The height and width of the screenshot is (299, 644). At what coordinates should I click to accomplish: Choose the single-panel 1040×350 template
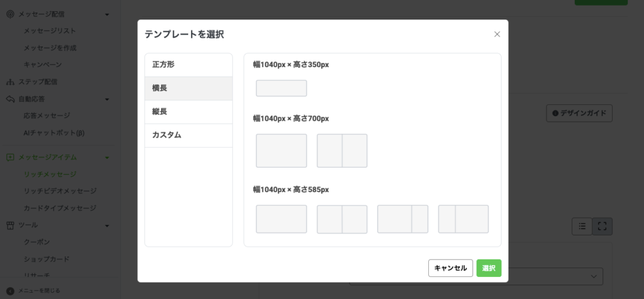(281, 88)
